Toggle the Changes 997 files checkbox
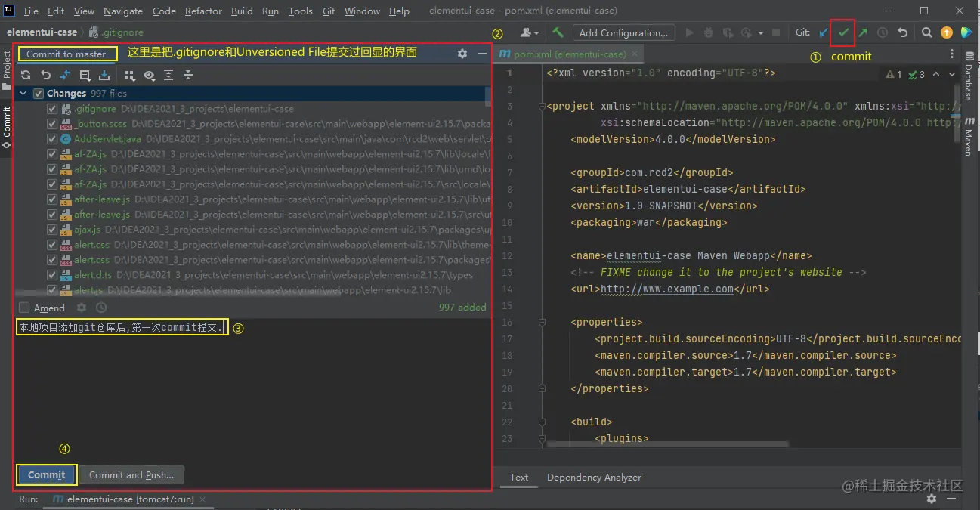980x510 pixels. coord(38,94)
